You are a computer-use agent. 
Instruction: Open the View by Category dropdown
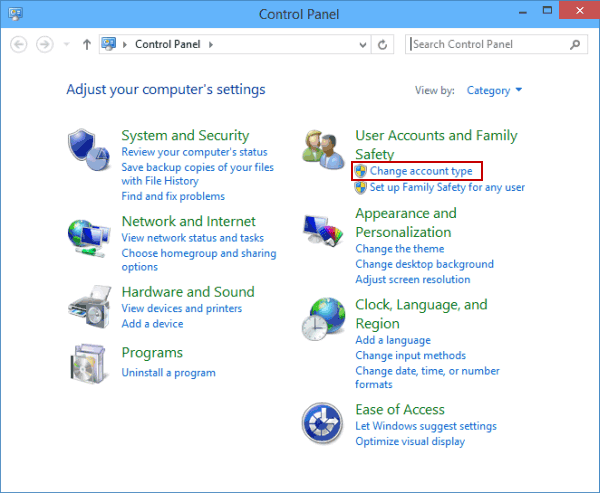click(494, 90)
